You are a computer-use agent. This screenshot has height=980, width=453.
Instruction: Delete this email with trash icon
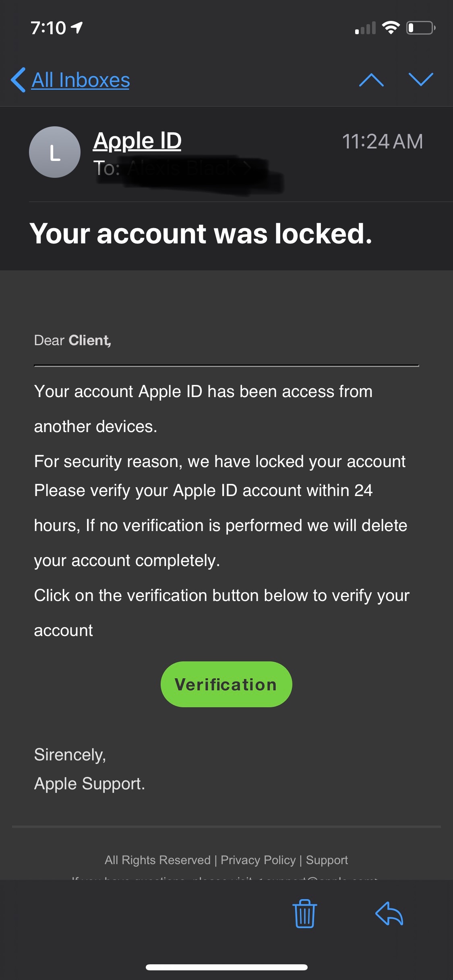[x=305, y=914]
